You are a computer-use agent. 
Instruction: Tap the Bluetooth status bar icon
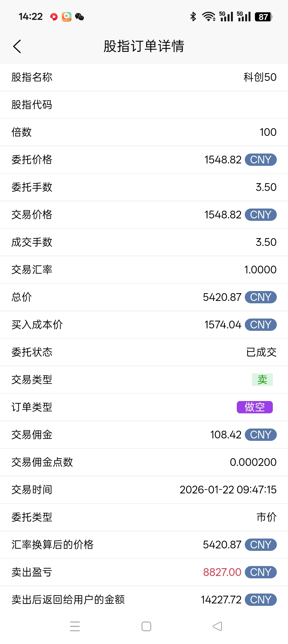pyautogui.click(x=193, y=17)
